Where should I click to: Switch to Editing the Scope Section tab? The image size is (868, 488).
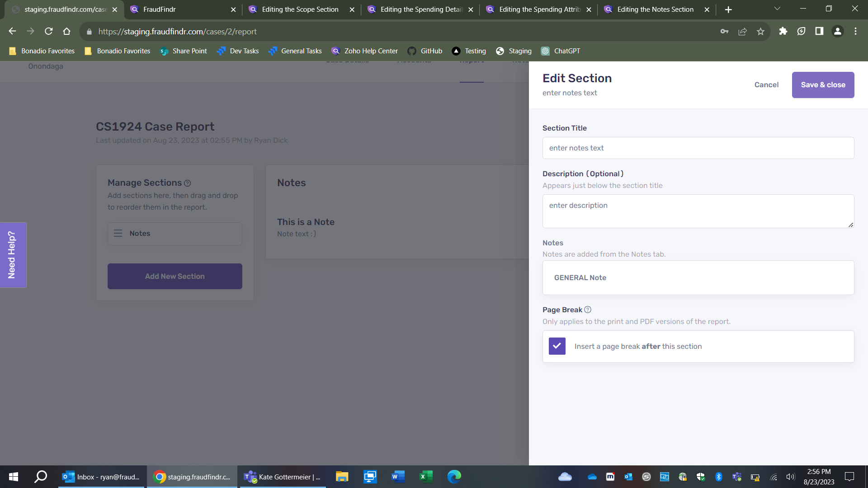click(300, 9)
